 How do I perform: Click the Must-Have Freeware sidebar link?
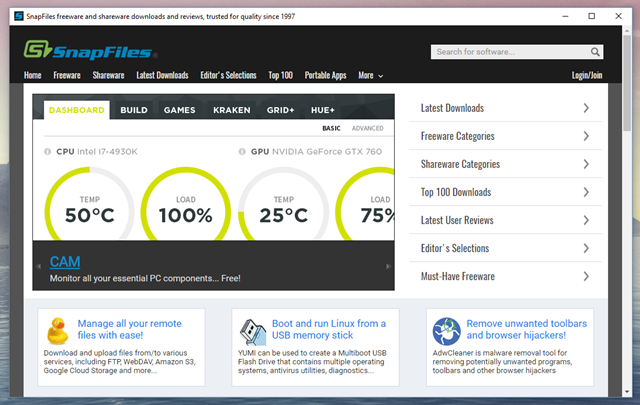click(x=458, y=276)
